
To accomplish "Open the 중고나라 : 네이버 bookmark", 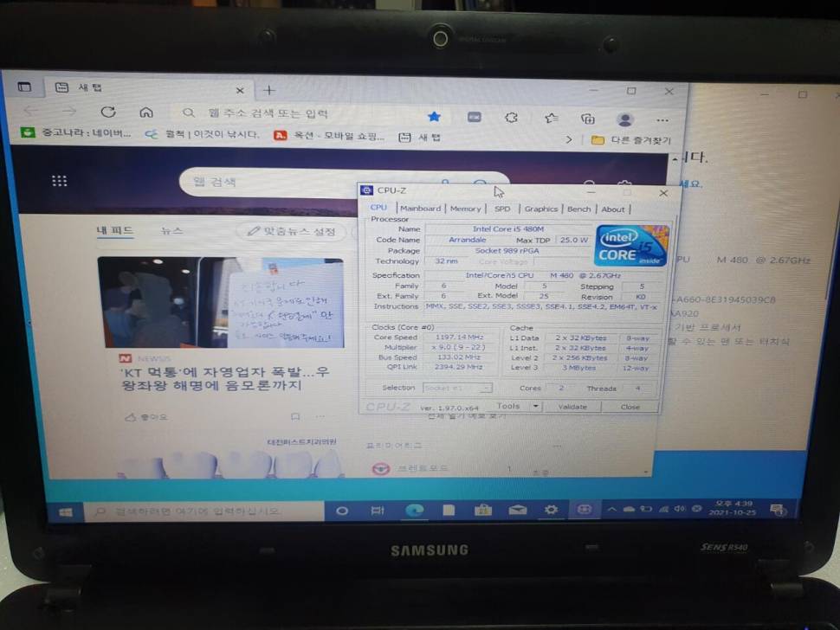I will click(75, 132).
